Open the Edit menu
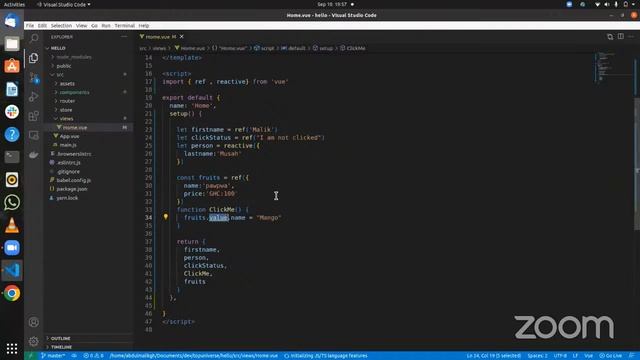 click(42, 25)
